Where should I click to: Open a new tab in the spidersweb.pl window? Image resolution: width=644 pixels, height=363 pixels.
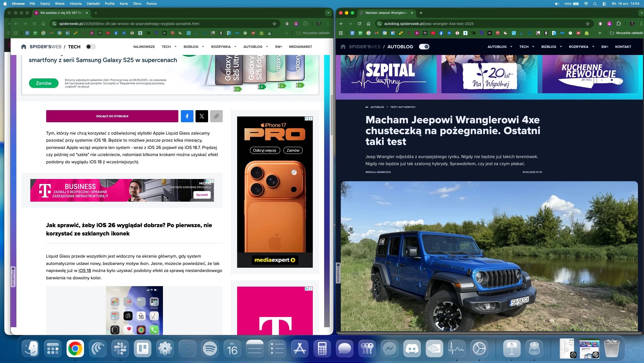[x=96, y=13]
